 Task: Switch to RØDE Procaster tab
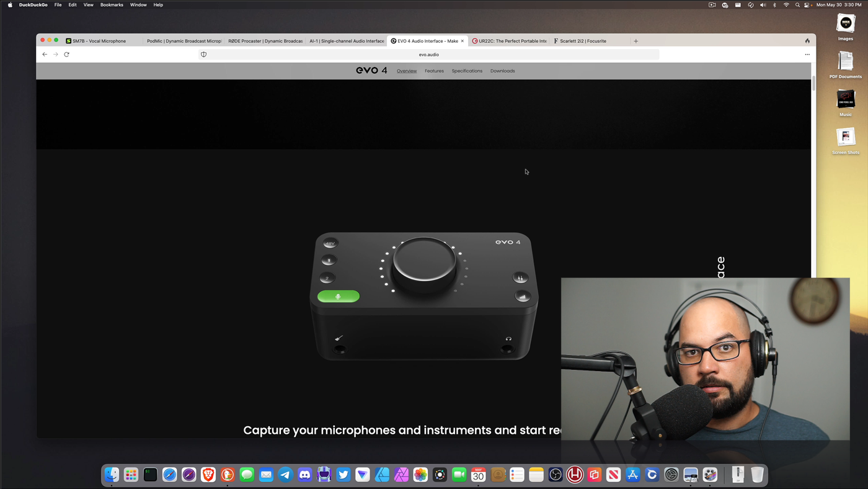pos(265,41)
